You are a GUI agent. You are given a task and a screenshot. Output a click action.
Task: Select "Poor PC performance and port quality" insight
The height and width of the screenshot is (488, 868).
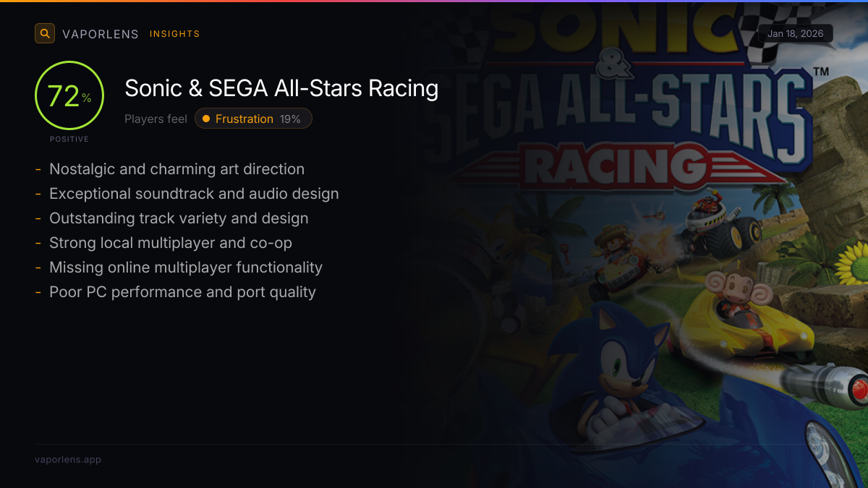pyautogui.click(x=182, y=292)
